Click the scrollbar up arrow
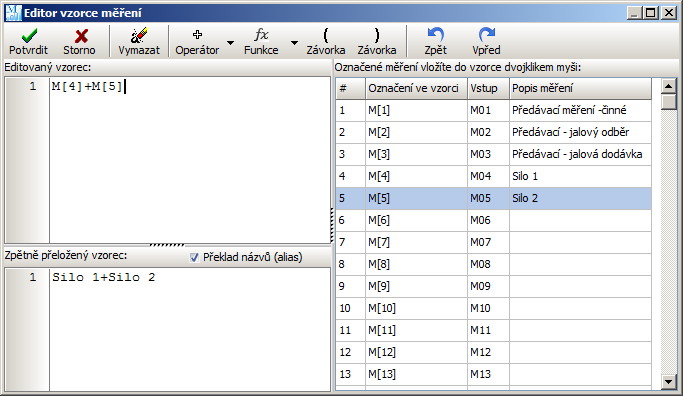 click(x=668, y=86)
